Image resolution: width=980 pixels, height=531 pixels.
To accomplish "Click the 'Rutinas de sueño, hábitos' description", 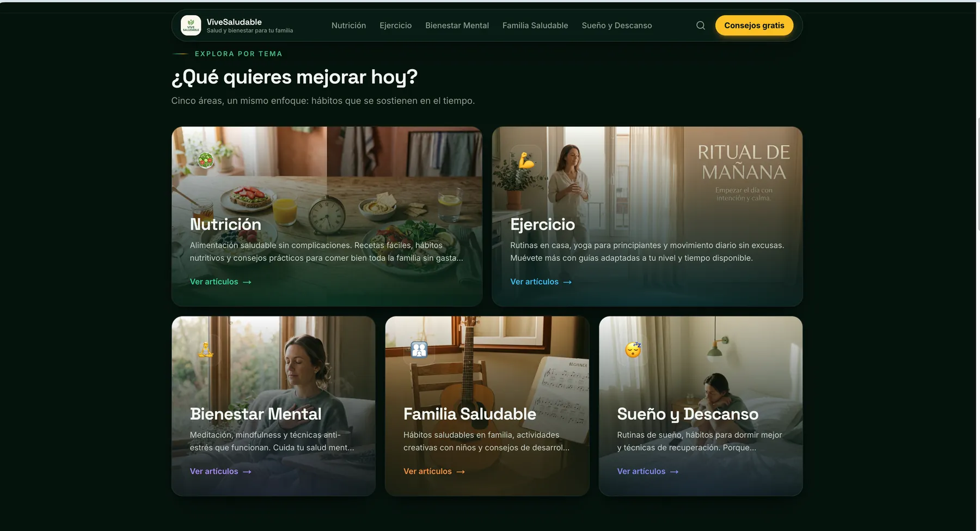I will coord(700,441).
